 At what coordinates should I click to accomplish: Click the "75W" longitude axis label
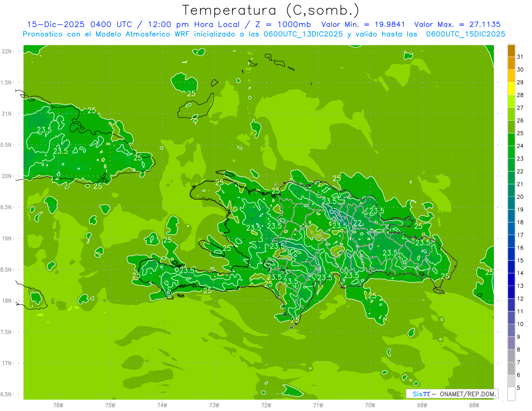[110, 405]
